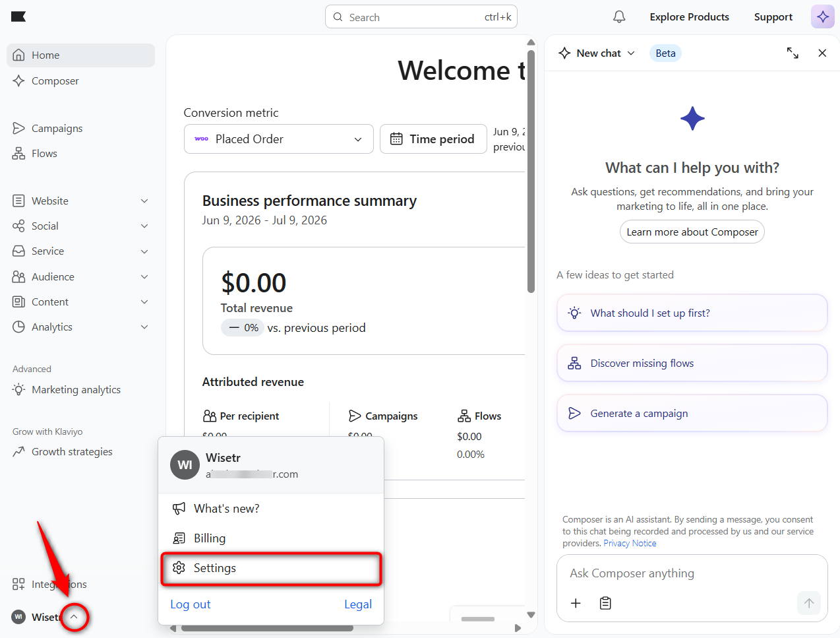This screenshot has height=638, width=840.
Task: Collapse the Wisetr account menu chevron
Action: pyautogui.click(x=75, y=618)
